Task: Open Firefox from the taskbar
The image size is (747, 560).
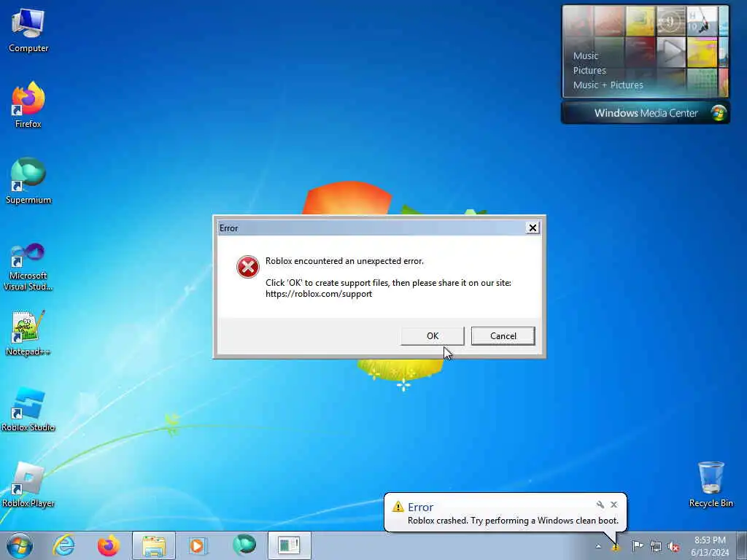Action: [109, 545]
